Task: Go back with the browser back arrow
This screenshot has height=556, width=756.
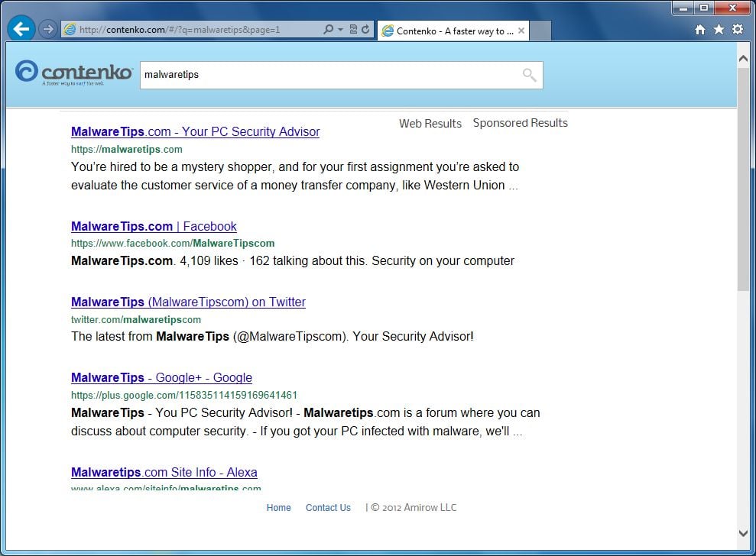Action: pos(21,29)
